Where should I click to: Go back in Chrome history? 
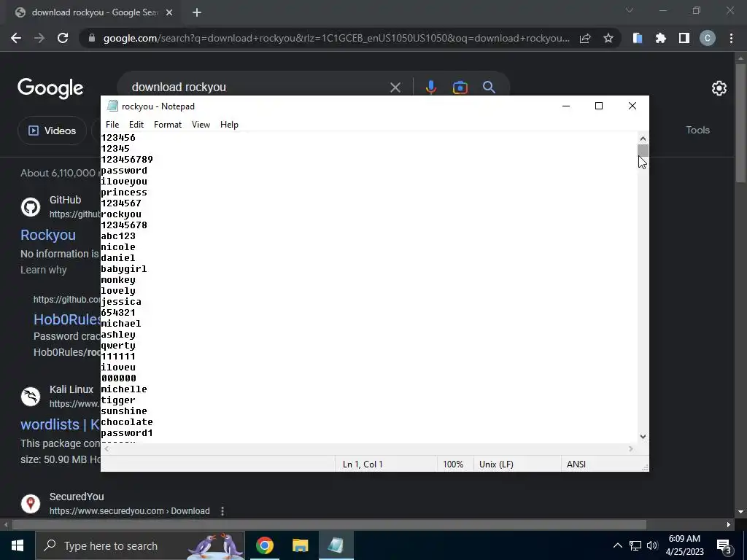click(16, 38)
